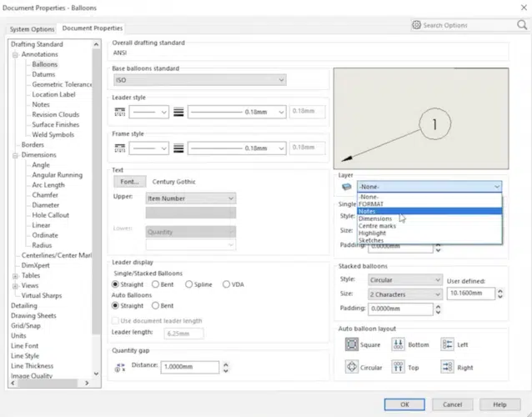
Task: Choose FORMAT in the Layer list
Action: [x=429, y=204]
